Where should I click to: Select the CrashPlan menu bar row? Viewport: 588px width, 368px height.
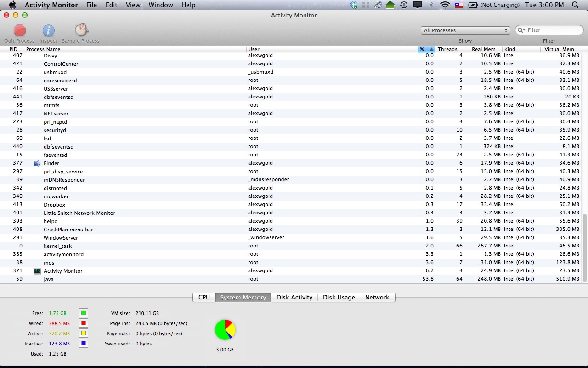(290, 230)
